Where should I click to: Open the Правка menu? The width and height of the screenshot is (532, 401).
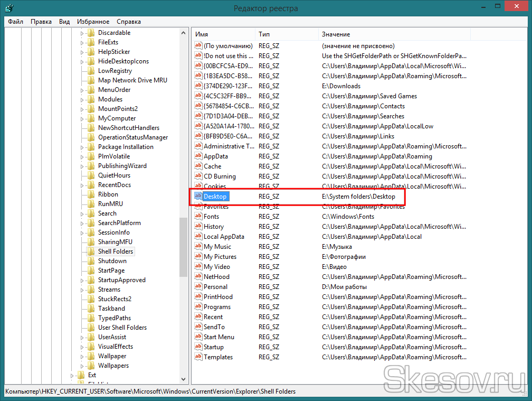(41, 22)
